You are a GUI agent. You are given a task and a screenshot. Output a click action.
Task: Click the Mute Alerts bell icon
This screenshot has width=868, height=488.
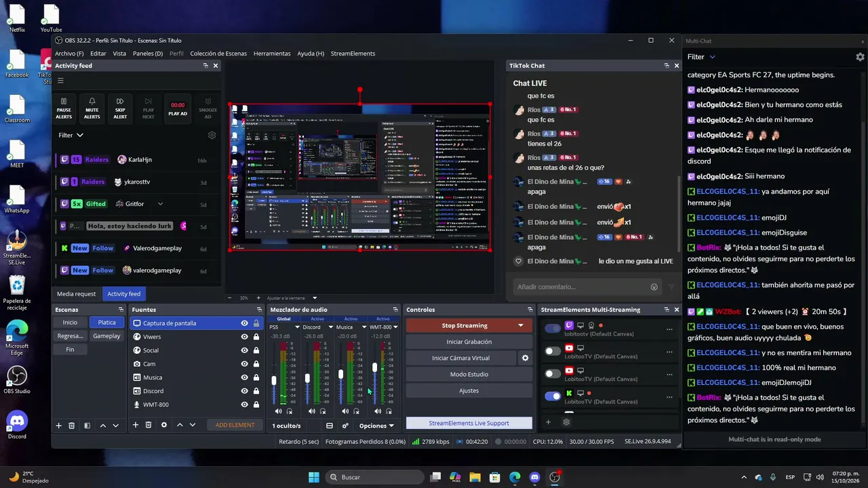pyautogui.click(x=92, y=101)
